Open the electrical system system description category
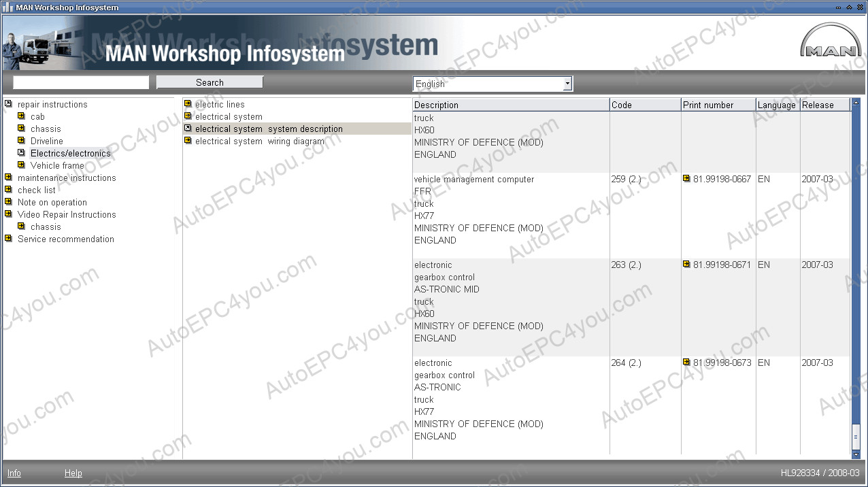 point(269,129)
